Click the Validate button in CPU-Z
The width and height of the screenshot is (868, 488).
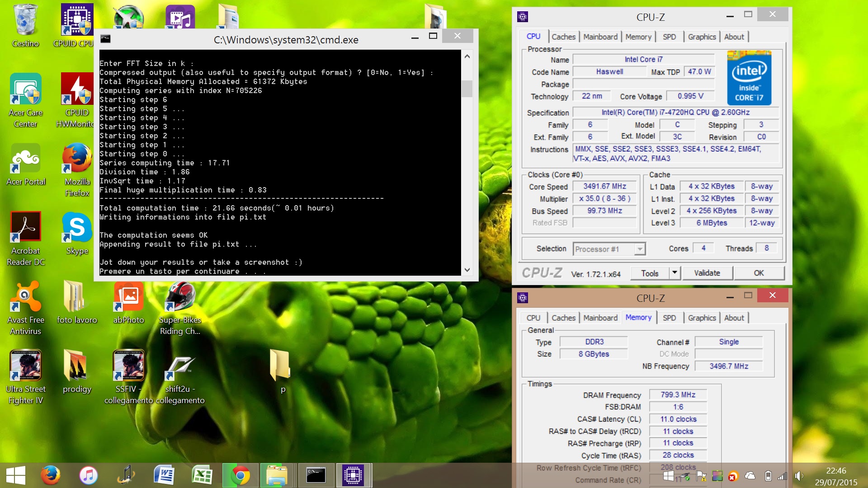point(707,273)
